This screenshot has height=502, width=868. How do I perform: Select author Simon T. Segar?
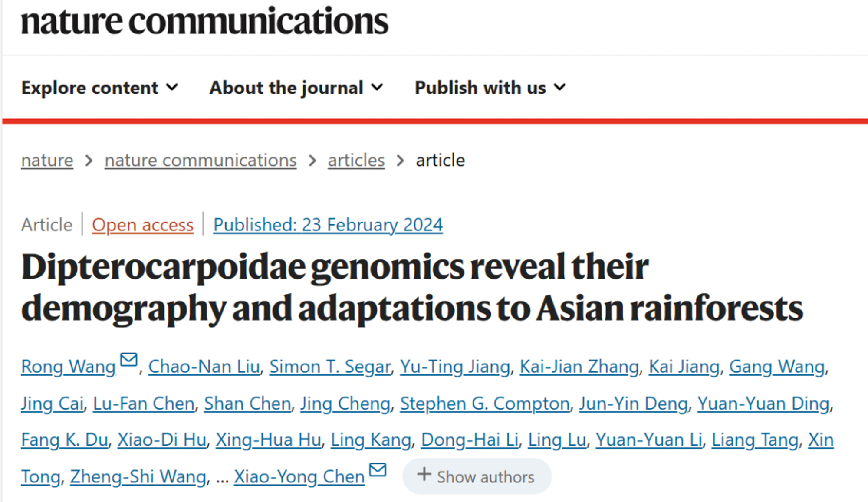click(x=330, y=367)
